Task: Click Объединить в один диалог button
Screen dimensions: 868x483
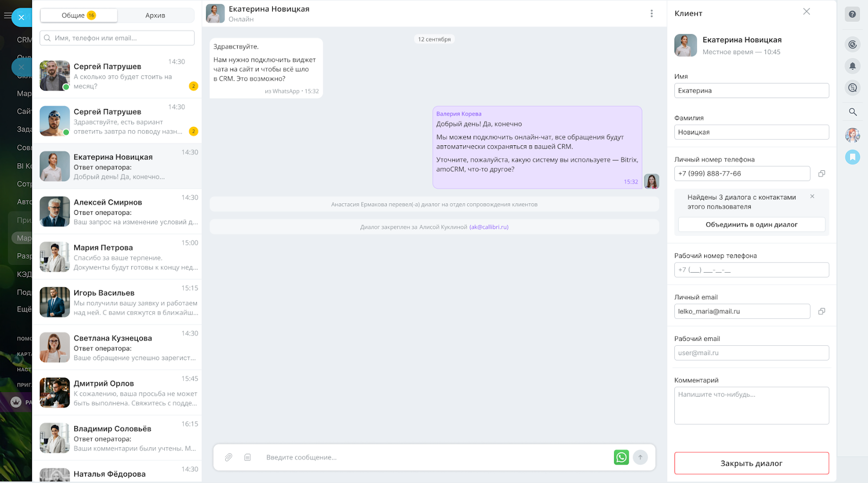Action: pos(751,224)
